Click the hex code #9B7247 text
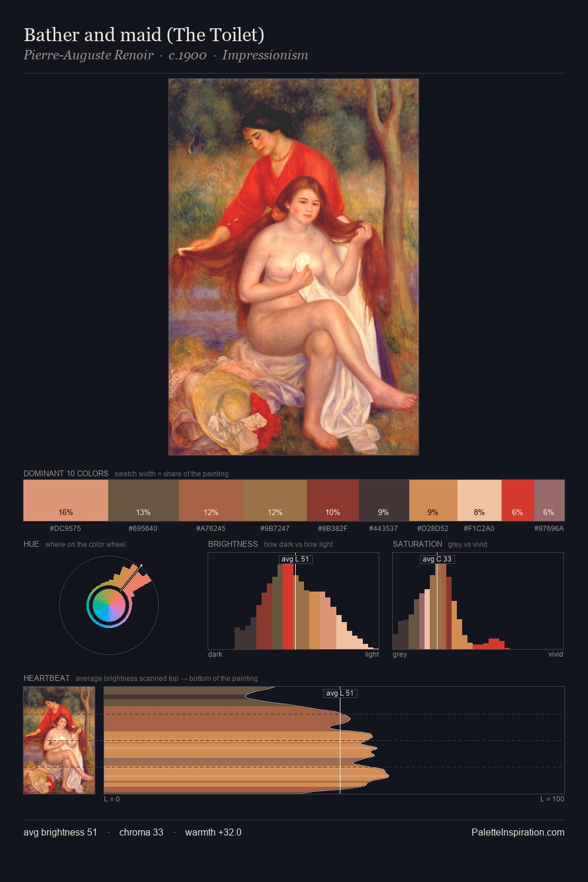The width and height of the screenshot is (588, 882). point(275,528)
